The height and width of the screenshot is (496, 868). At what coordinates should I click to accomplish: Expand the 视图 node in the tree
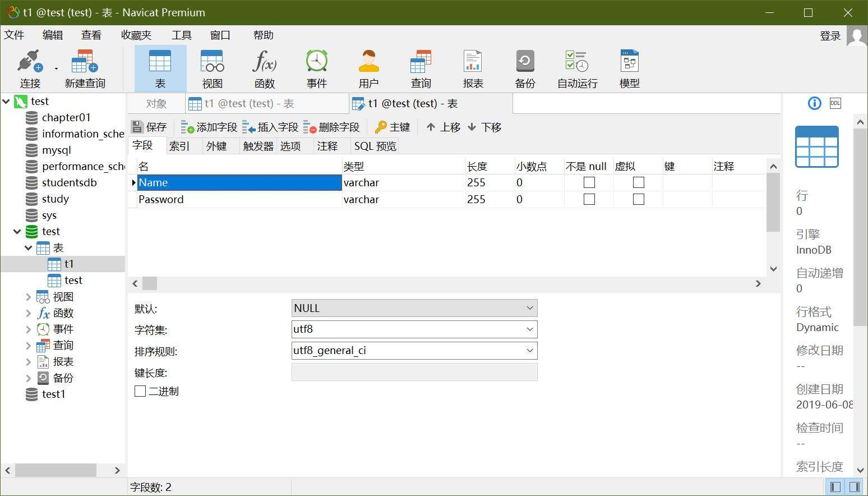pos(28,297)
